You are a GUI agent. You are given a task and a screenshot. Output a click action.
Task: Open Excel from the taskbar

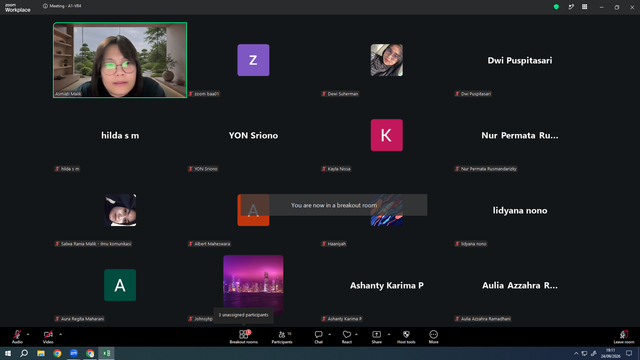pyautogui.click(x=107, y=353)
